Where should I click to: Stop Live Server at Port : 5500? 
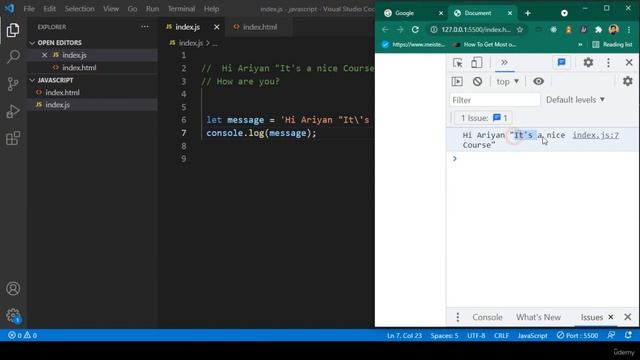577,336
